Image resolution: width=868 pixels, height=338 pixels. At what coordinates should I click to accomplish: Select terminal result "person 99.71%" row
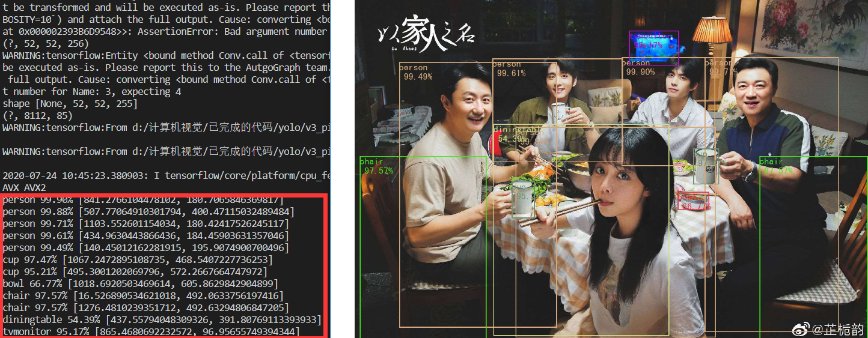[146, 224]
